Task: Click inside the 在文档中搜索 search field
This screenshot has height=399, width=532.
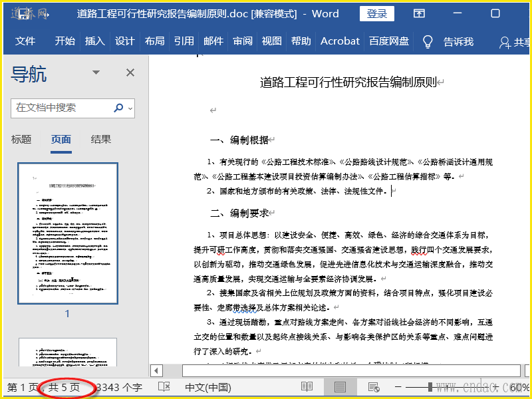Action: (x=60, y=108)
